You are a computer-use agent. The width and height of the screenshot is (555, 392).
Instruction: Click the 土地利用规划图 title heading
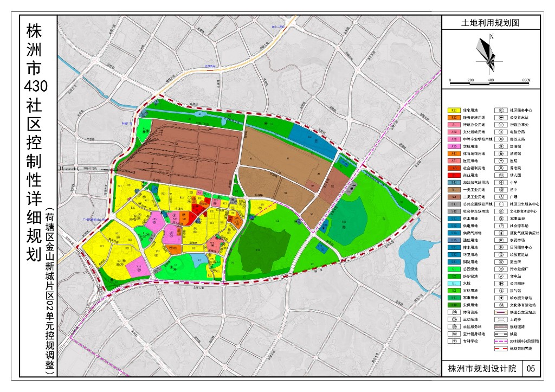tap(491, 23)
